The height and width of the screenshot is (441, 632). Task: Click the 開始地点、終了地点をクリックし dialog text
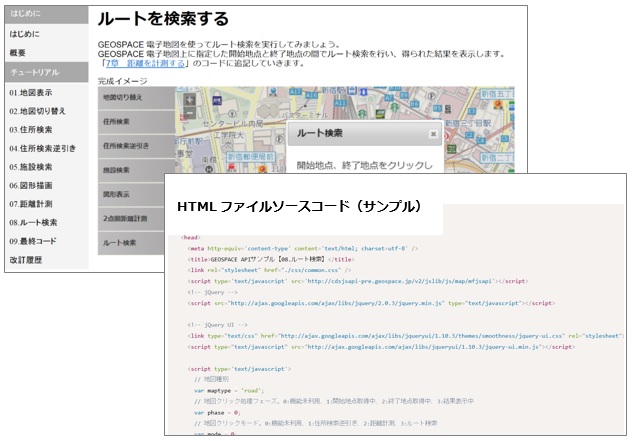[x=364, y=165]
